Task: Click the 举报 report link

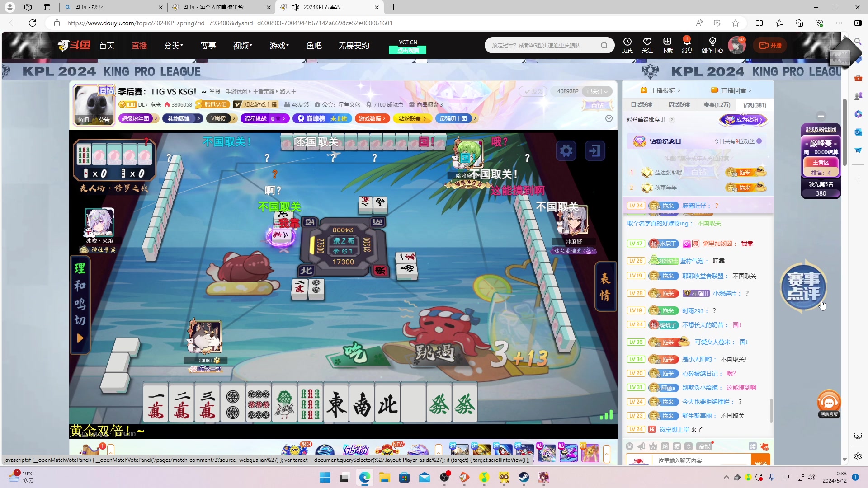Action: click(x=215, y=92)
